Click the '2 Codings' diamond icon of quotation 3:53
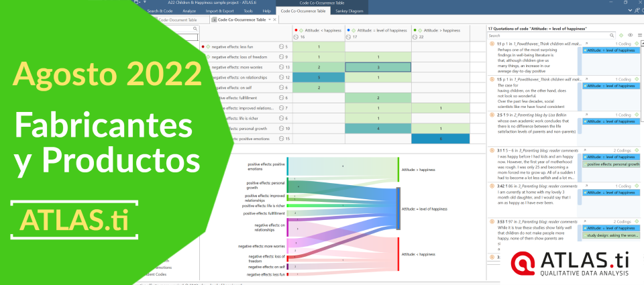This screenshot has width=644, height=285. 637,222
